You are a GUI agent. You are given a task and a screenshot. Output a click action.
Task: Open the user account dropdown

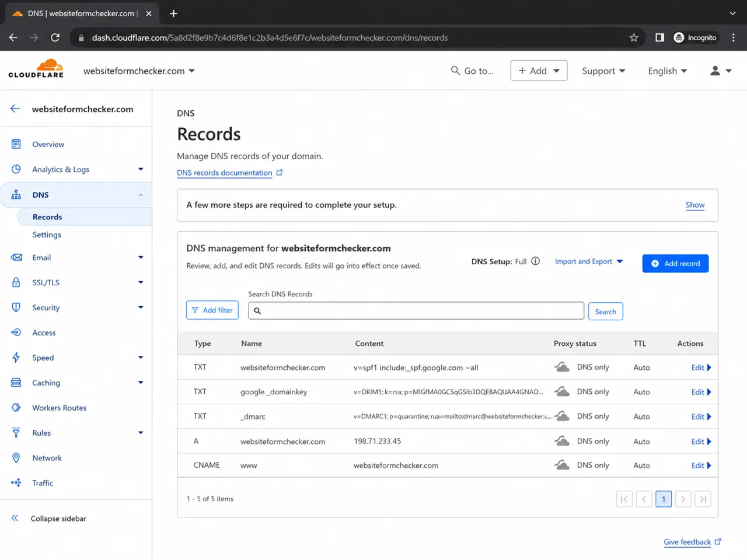tap(721, 71)
